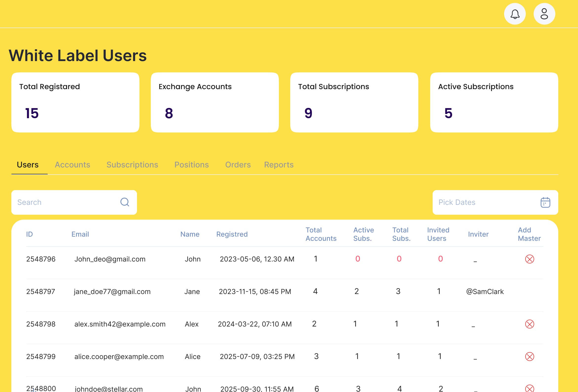Screen dimensions: 578x392
Task: Click date 2024-03-22, 07:10 AM
Action: point(255,324)
